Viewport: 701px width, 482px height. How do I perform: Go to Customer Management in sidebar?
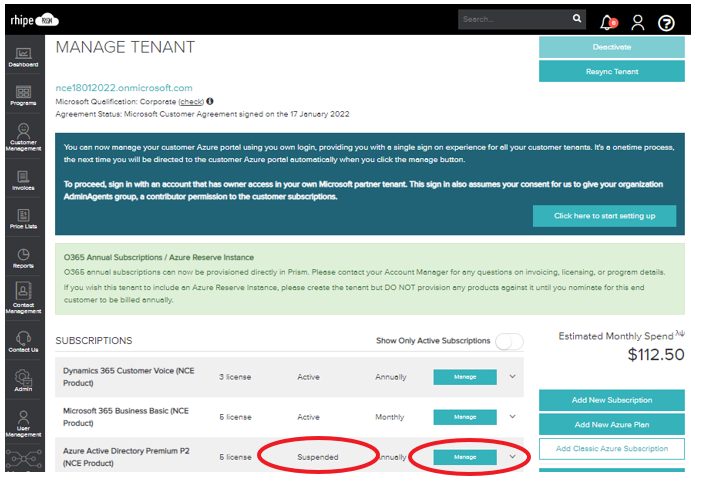pyautogui.click(x=23, y=137)
